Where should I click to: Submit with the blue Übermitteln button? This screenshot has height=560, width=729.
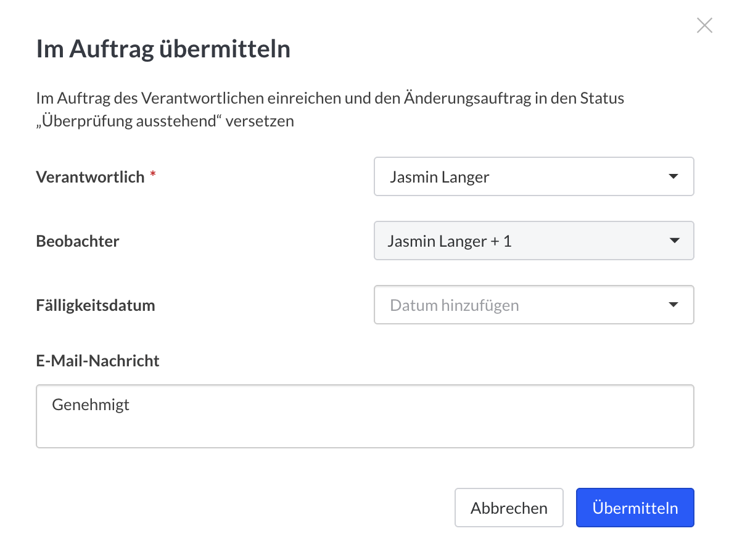[635, 508]
